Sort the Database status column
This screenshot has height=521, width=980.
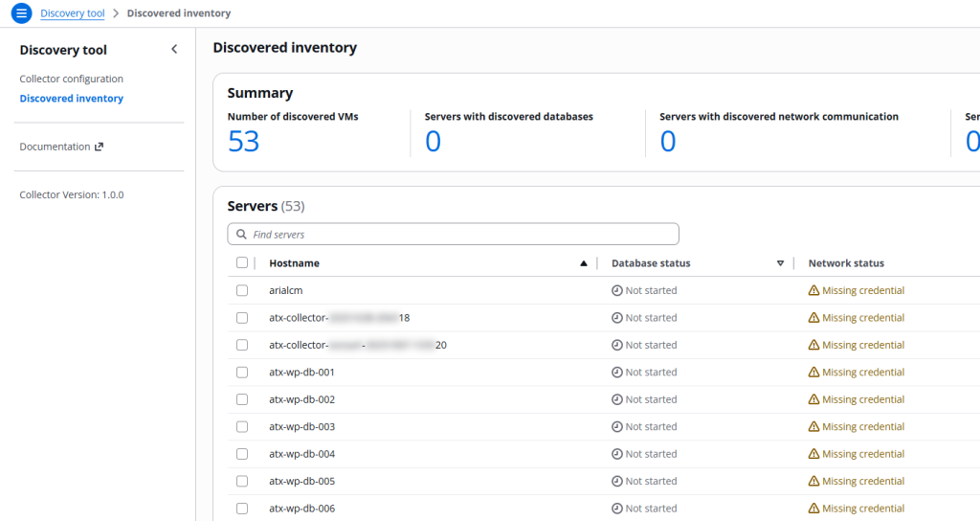[x=780, y=263]
